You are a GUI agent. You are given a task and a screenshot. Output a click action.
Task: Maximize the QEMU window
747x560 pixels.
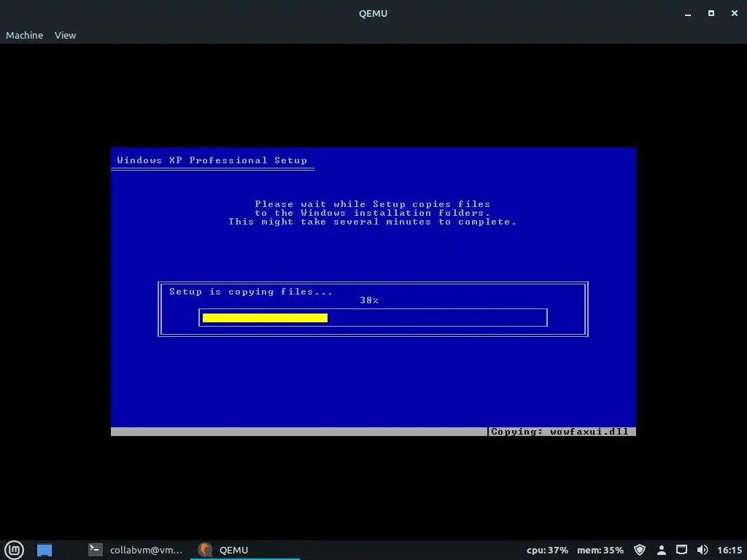(711, 13)
